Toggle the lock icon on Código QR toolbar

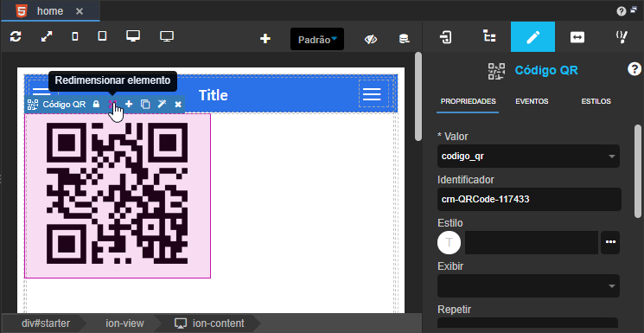click(96, 104)
